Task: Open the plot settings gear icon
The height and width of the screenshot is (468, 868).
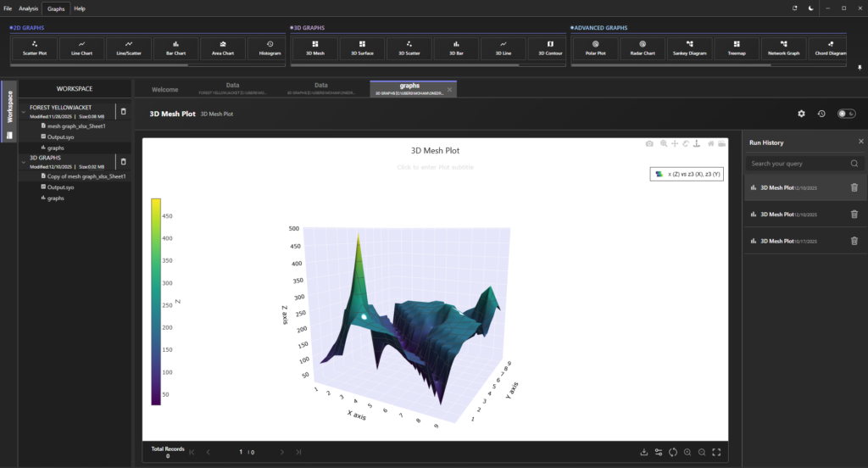Action: (x=801, y=114)
